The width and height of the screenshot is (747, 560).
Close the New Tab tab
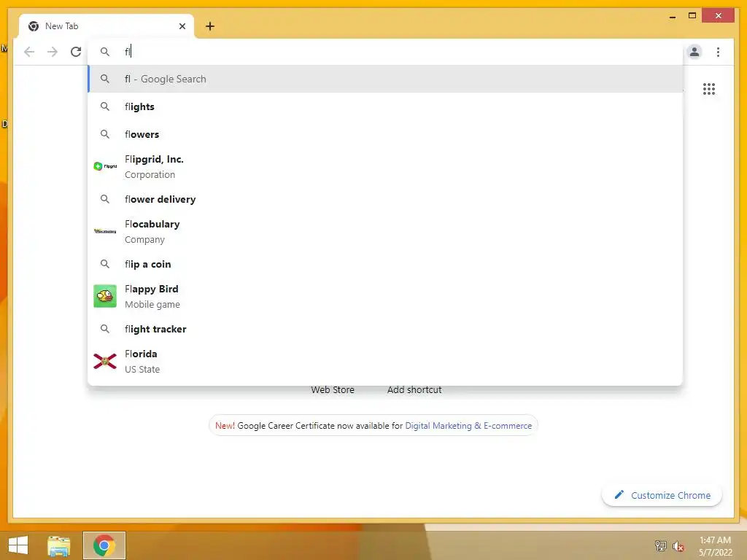[182, 26]
